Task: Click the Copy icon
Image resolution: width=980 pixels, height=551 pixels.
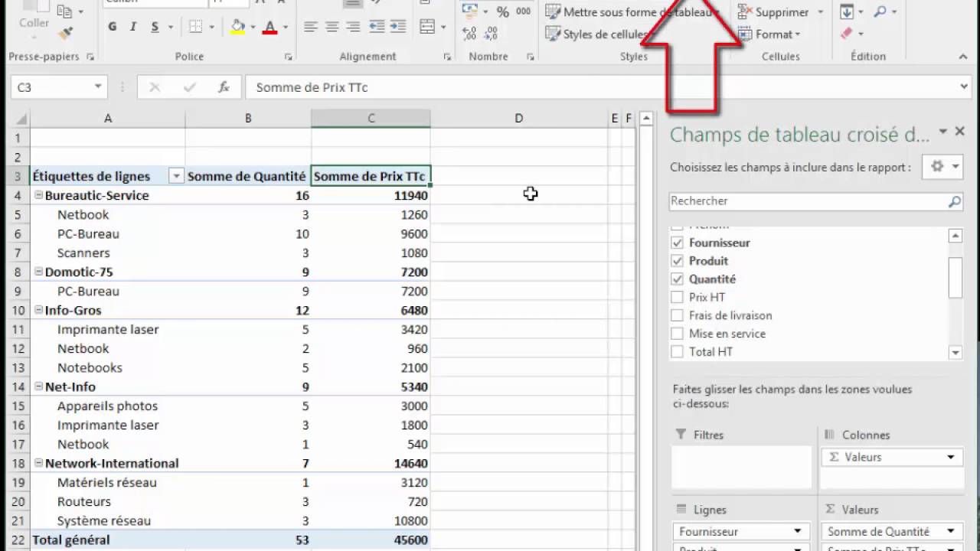Action: click(x=66, y=11)
